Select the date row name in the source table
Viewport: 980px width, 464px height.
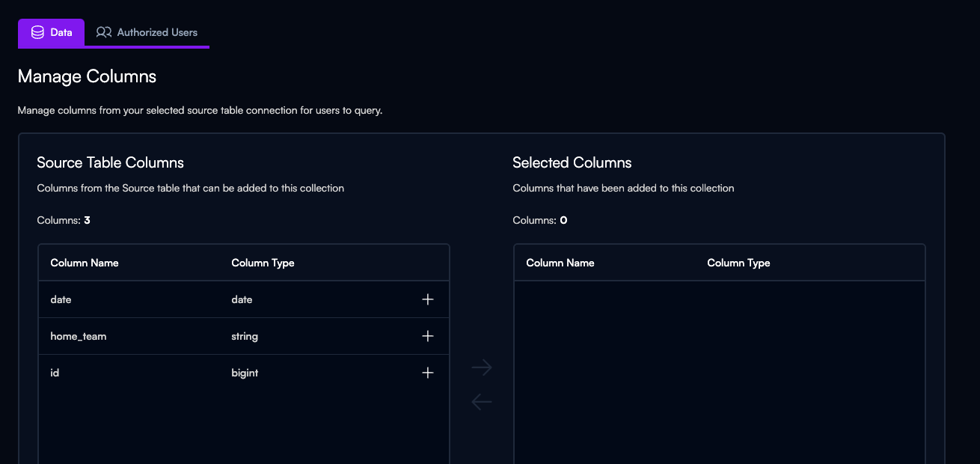61,299
